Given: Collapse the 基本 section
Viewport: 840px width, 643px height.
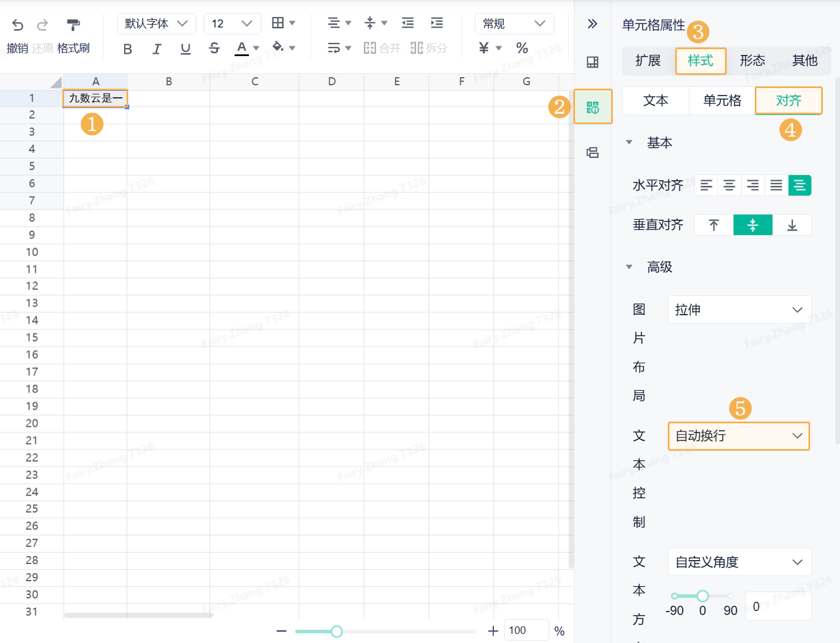Looking at the screenshot, I should point(629,142).
